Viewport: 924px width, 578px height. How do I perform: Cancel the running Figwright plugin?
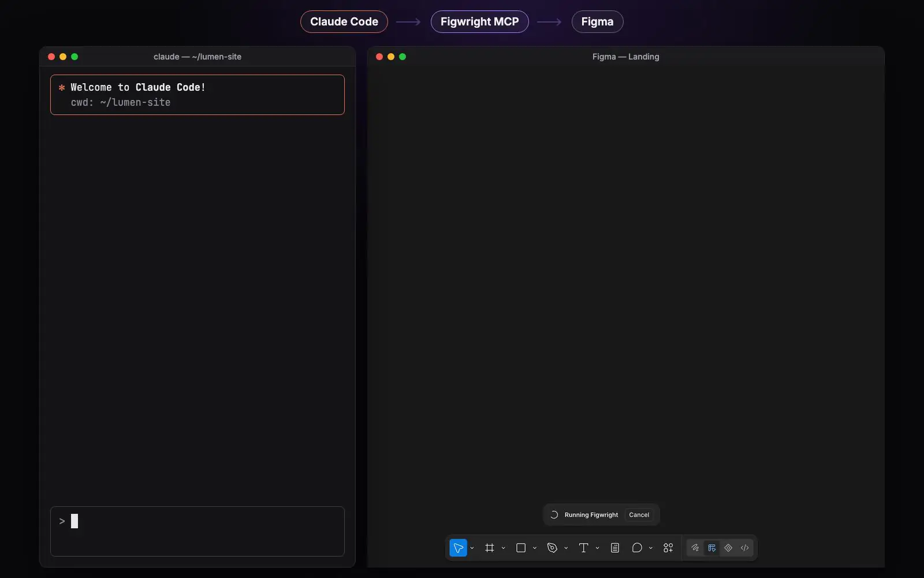[639, 515]
